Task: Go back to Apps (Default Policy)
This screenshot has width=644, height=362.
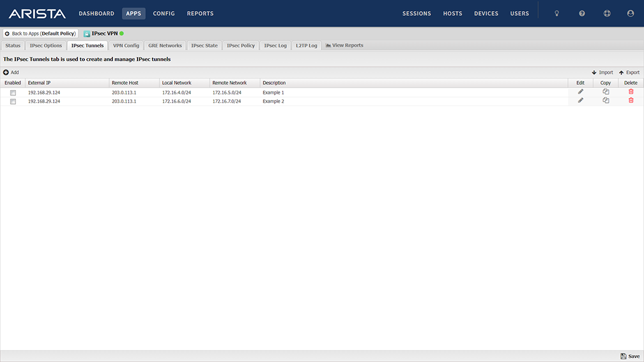Action: (x=40, y=34)
